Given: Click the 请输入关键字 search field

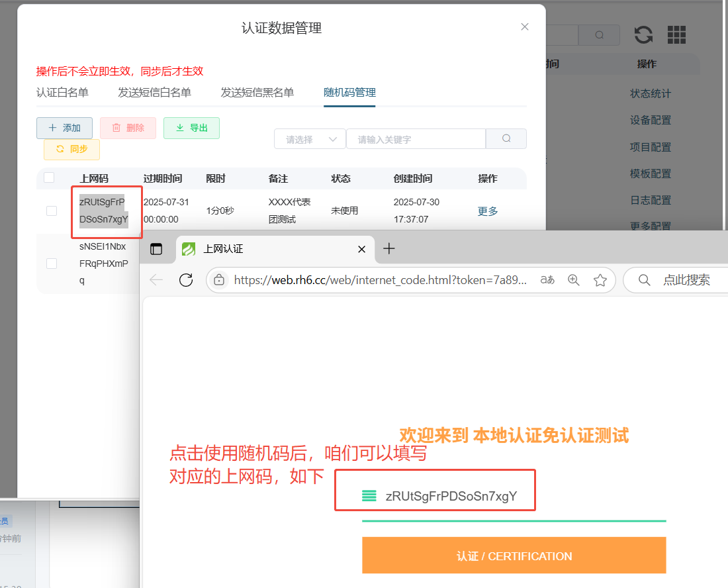Looking at the screenshot, I should click(416, 139).
